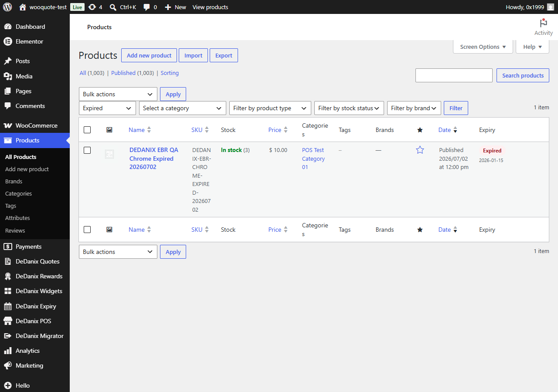Open DeDanix Widgets in the sidebar

(x=35, y=291)
